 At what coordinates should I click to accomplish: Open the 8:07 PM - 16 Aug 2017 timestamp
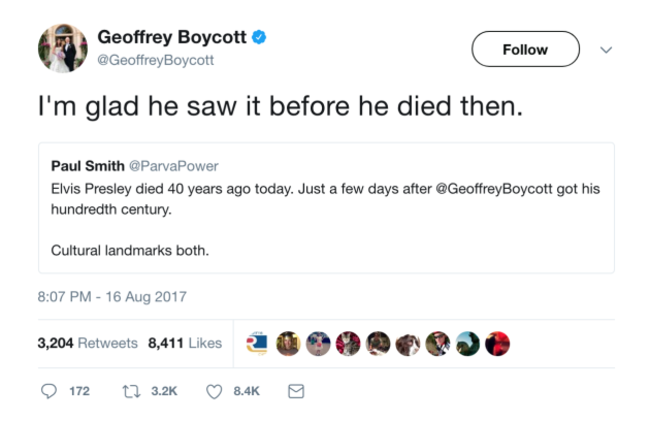(112, 297)
